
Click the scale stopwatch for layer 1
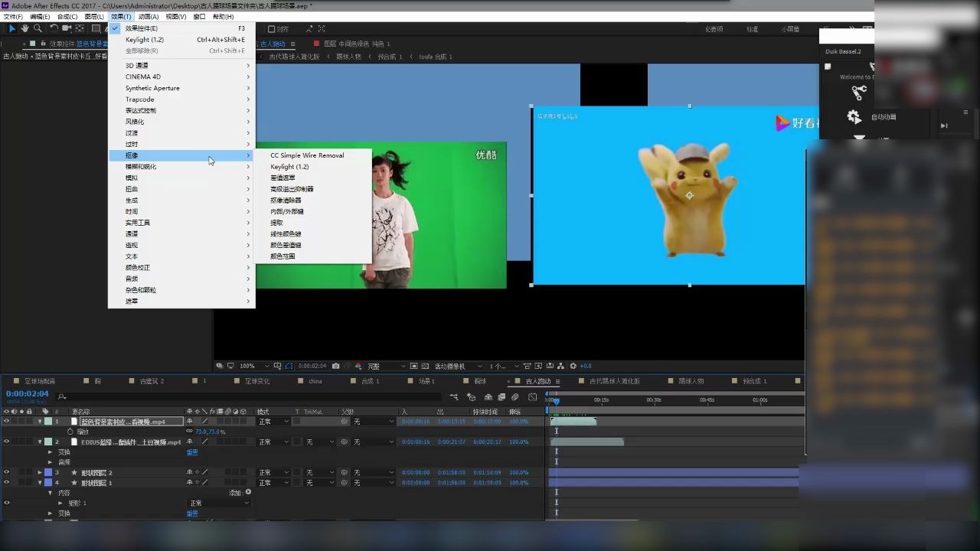70,432
